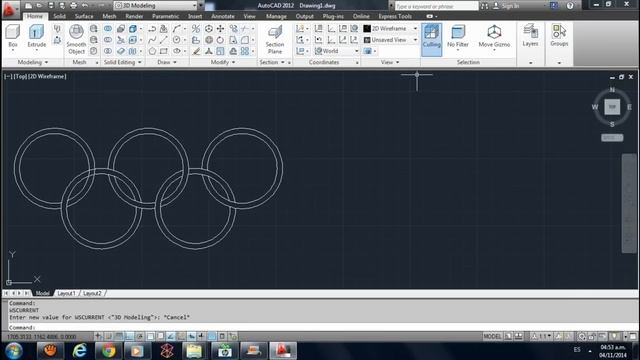Open the Express Tools tab
Screen dimensions: 640x360
tap(395, 16)
